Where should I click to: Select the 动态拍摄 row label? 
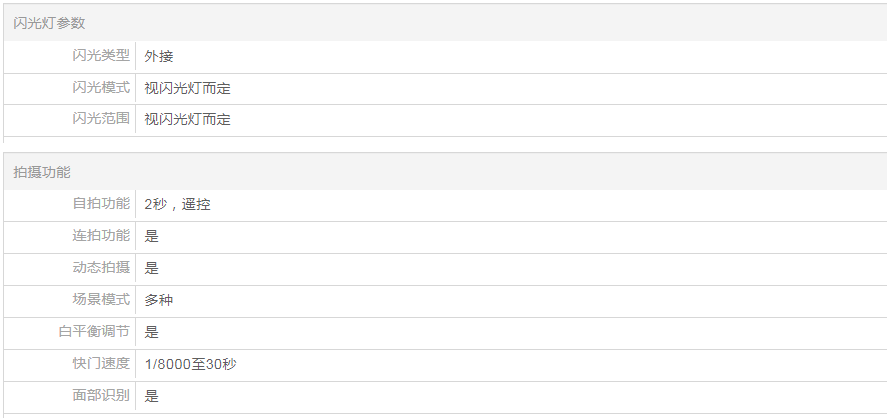101,268
